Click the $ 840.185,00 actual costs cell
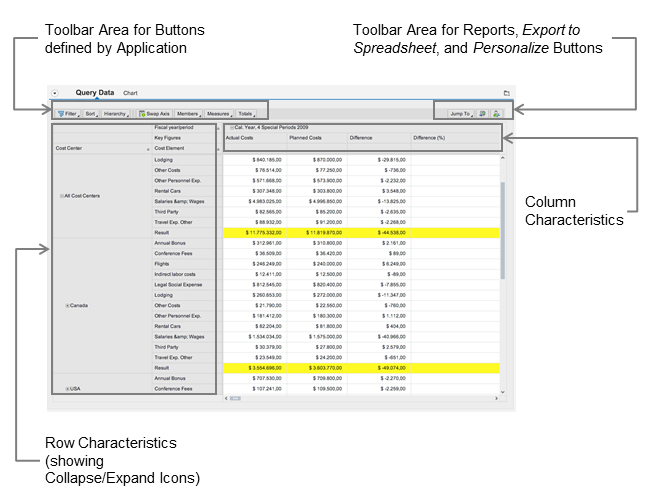The image size is (660, 502). pos(255,160)
